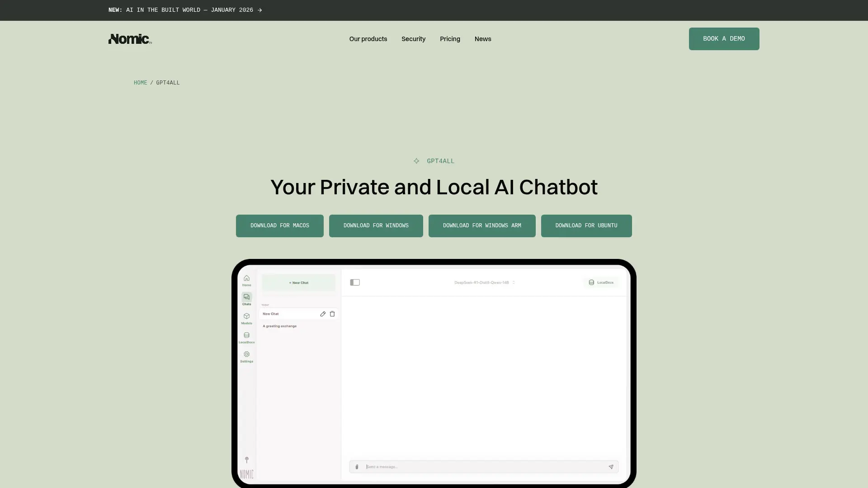This screenshot has width=868, height=488.
Task: Click BOOK A DEMO
Action: tap(724, 39)
